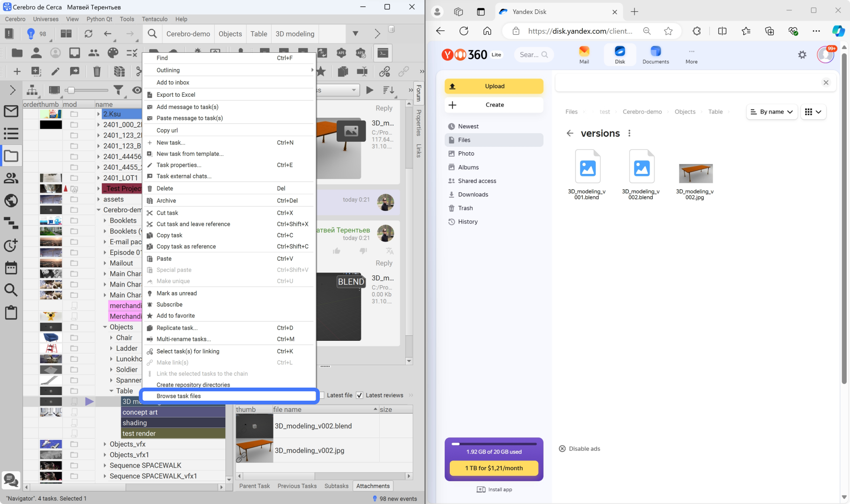850x504 pixels.
Task: Click the funnel filter icon above task tree
Action: click(119, 90)
